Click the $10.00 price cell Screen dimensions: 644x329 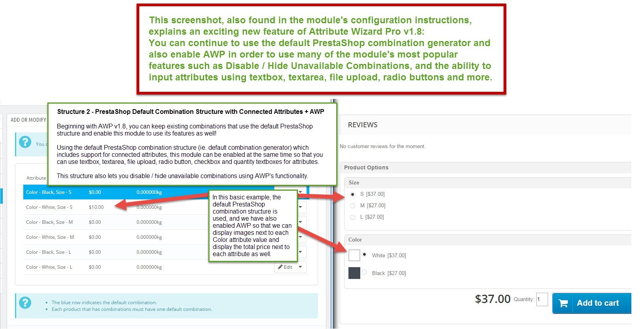96,207
